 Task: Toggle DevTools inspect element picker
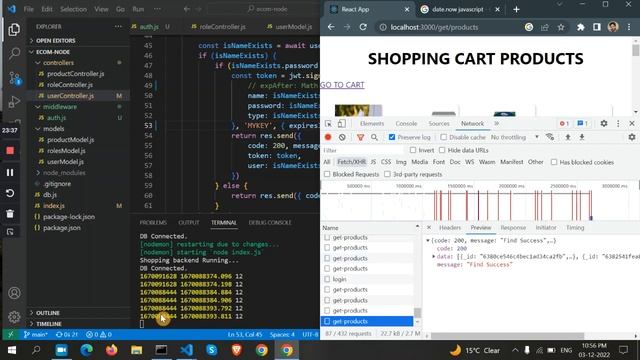pyautogui.click(x=328, y=123)
